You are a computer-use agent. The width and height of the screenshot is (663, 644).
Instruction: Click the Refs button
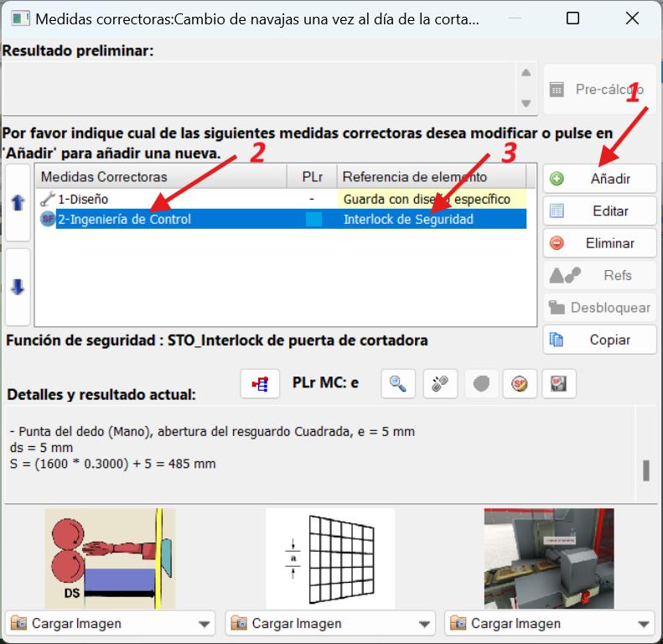click(599, 275)
